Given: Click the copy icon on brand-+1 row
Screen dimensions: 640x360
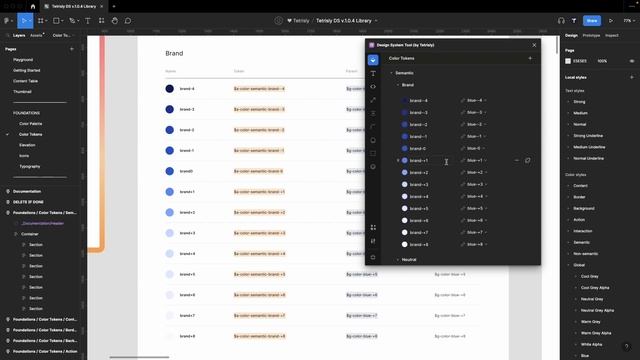Looking at the screenshot, I should point(528,160).
